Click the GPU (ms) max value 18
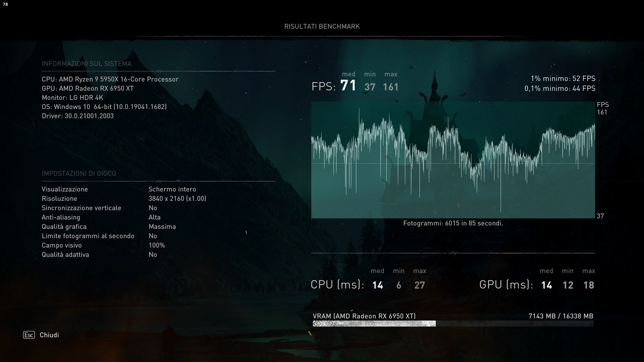644x362 pixels. pyautogui.click(x=589, y=285)
